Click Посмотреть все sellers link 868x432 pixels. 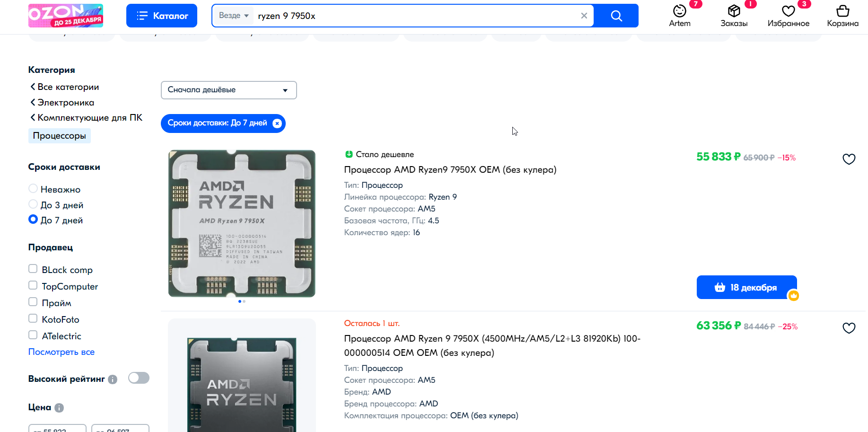pyautogui.click(x=61, y=352)
